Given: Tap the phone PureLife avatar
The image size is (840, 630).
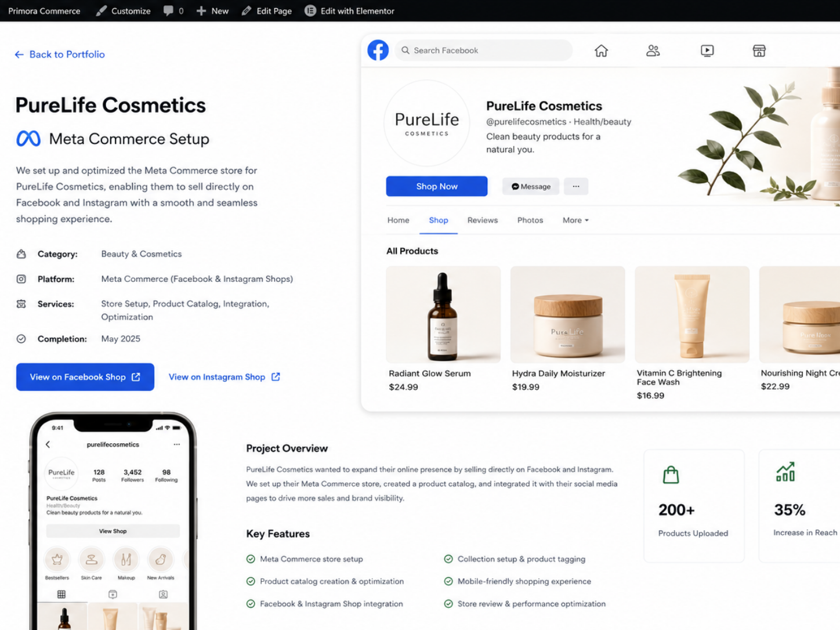Looking at the screenshot, I should point(61,473).
